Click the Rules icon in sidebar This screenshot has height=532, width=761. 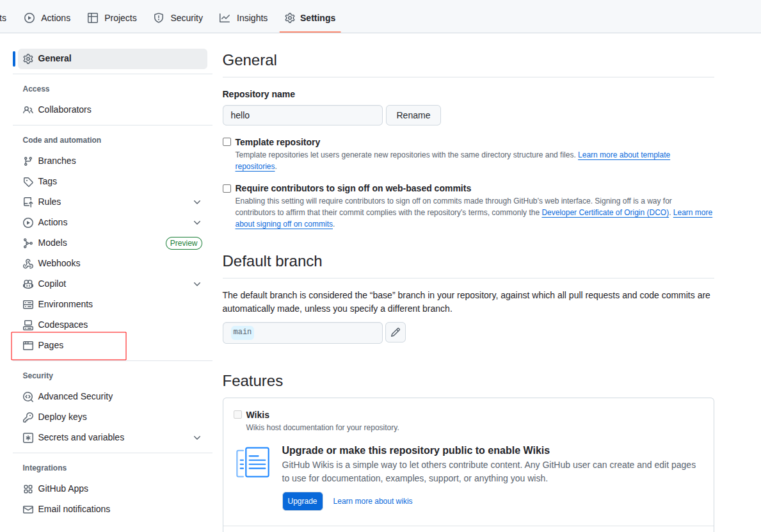click(28, 202)
